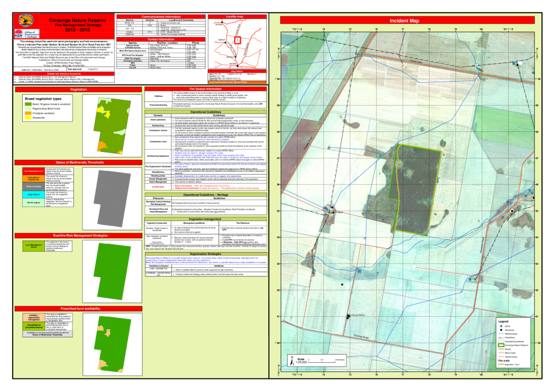The image size is (555, 392).
Task: Click the red reserve marker on the Locality map
Action: pos(237,40)
